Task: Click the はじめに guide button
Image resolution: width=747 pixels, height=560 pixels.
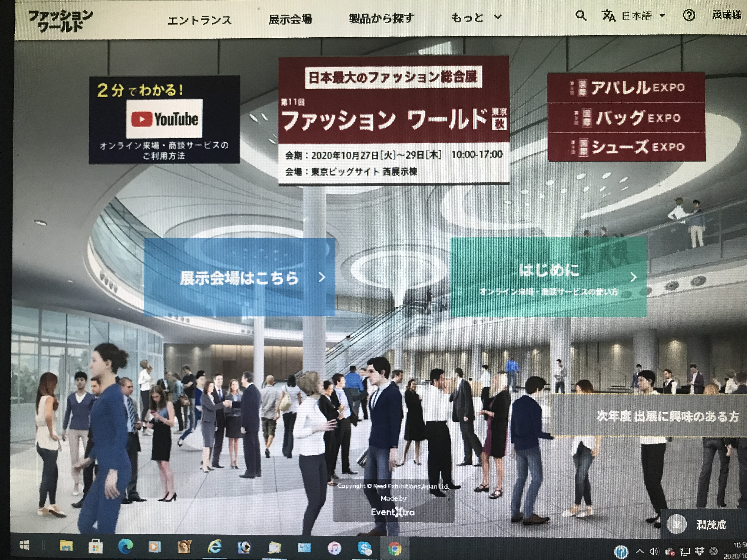Action: [x=548, y=277]
